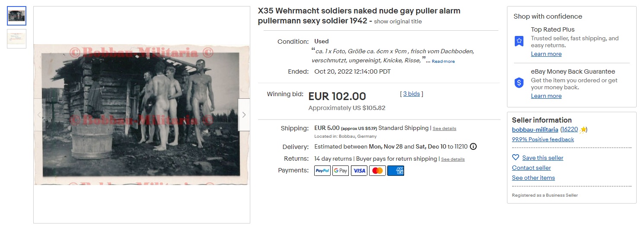Click the 99.9% Positive feedback link
The image size is (644, 230).
pos(543,139)
